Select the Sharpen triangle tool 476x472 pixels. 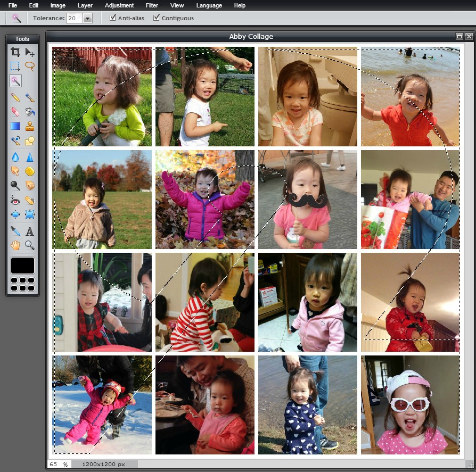tap(30, 157)
